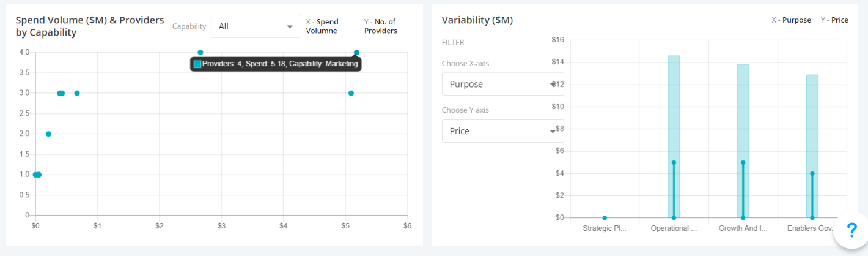This screenshot has width=868, height=256.
Task: Expand the Choose Y-axis Price dropdown
Action: 502,131
